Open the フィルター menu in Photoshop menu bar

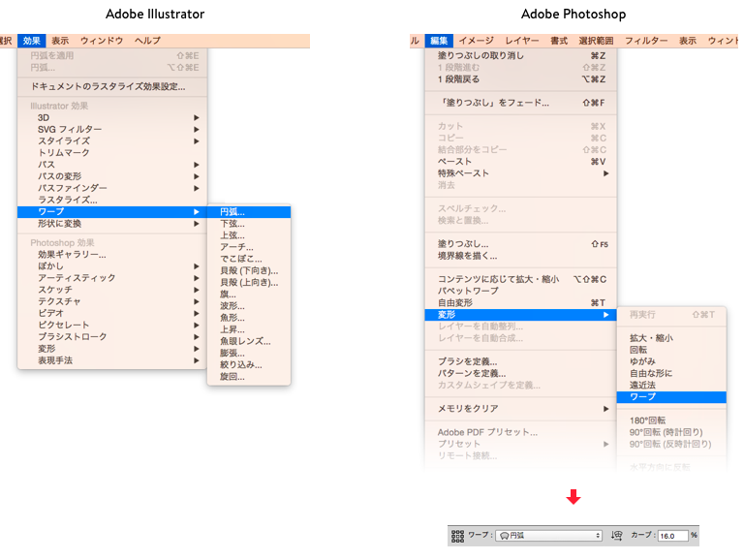point(646,41)
